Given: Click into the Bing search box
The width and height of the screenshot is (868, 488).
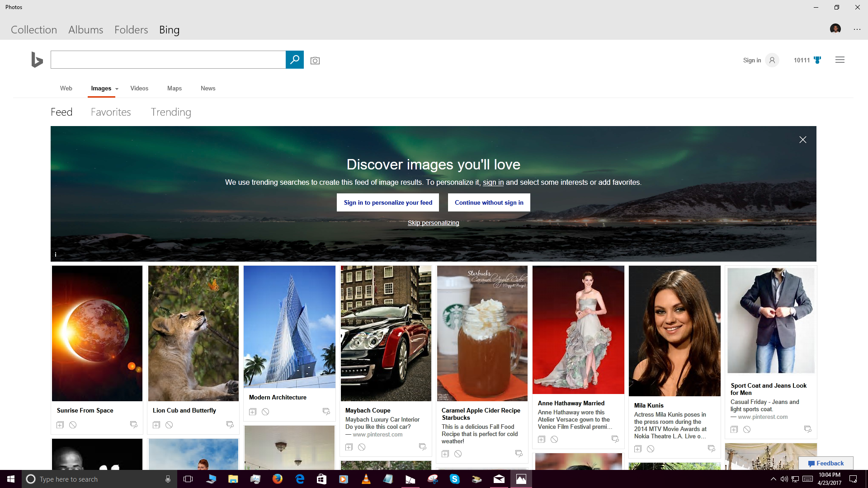Looking at the screenshot, I should pos(168,60).
